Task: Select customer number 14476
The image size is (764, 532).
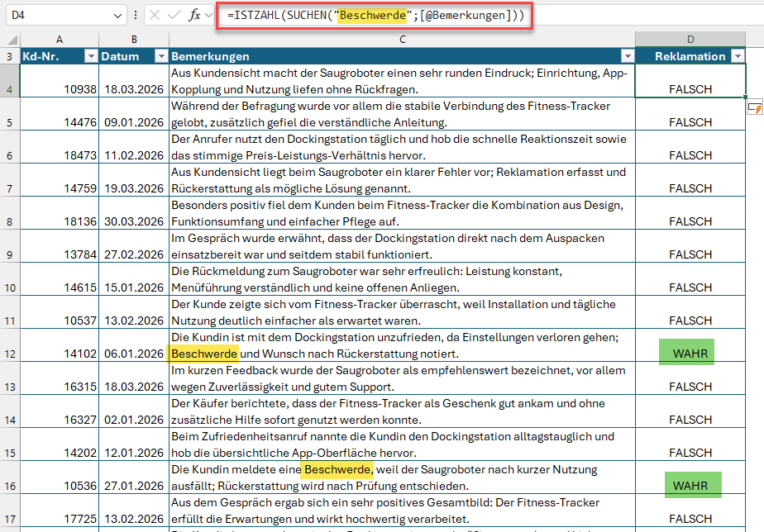Action: [60, 114]
